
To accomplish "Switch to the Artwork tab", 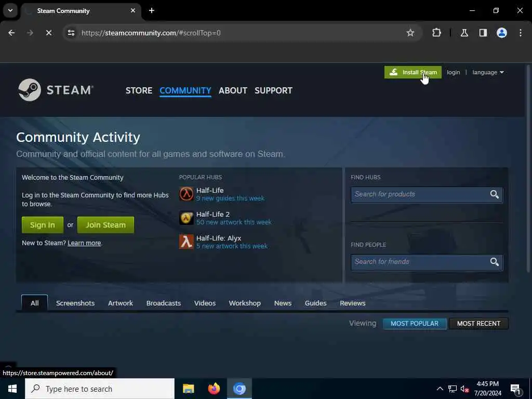I will (121, 303).
